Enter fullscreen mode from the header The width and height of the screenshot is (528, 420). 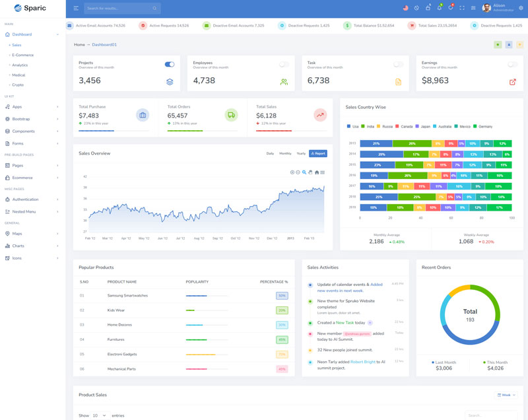(x=462, y=8)
